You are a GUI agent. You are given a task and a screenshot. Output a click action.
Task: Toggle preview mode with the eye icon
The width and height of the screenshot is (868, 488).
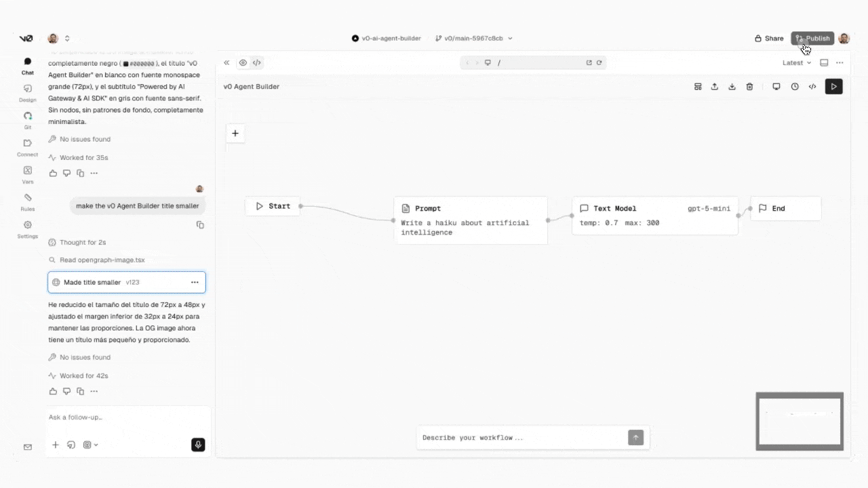point(243,62)
